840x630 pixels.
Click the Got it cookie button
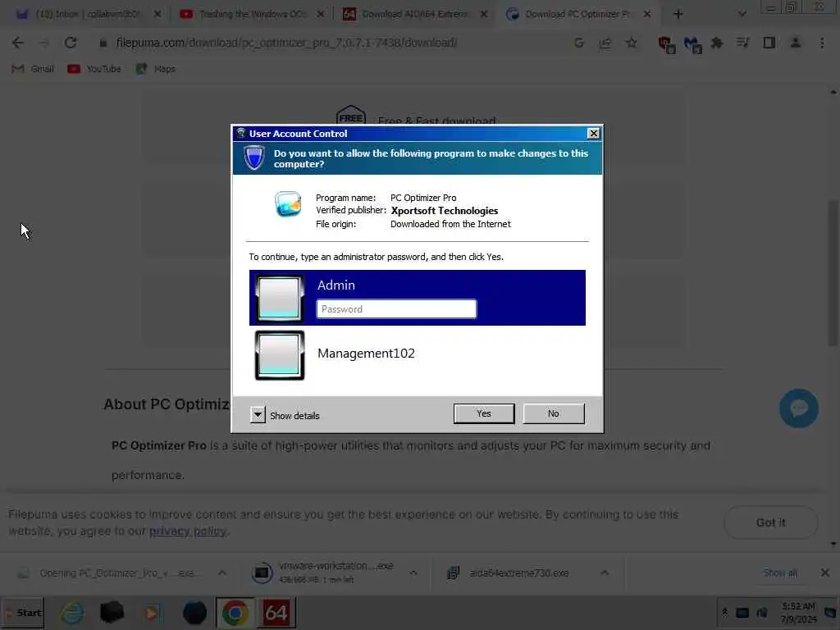click(771, 523)
